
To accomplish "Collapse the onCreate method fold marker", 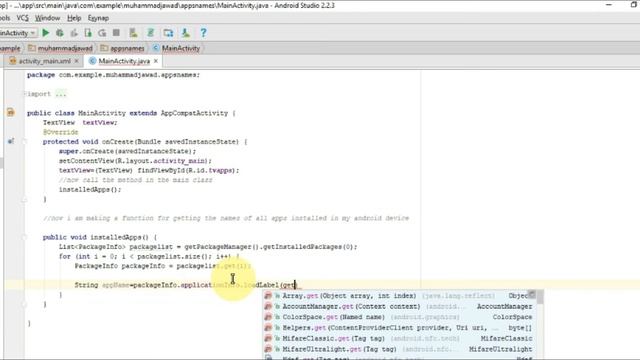I will click(24, 142).
